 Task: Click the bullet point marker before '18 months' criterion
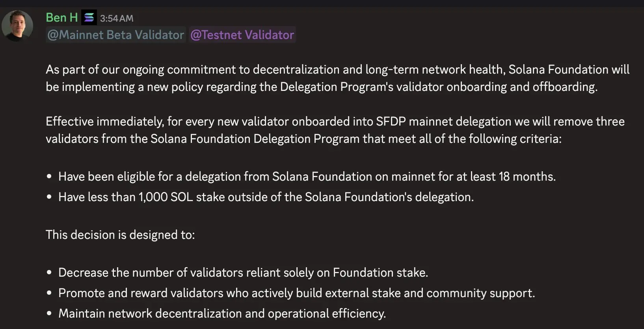coord(49,176)
